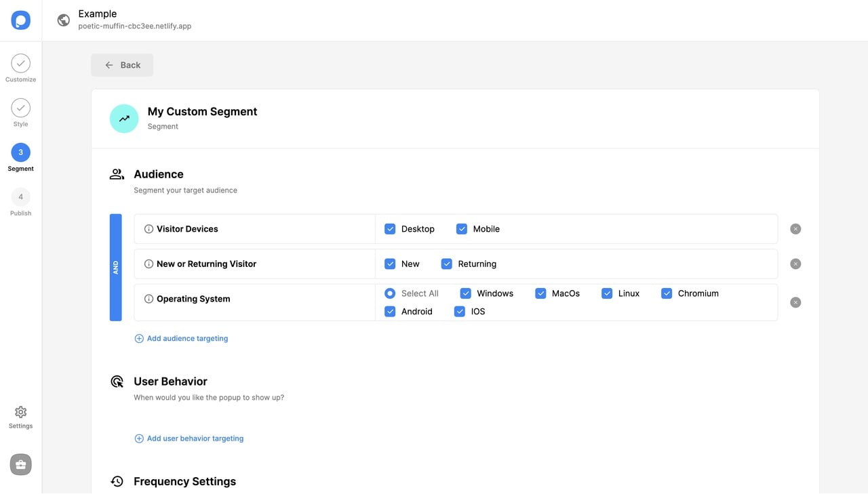The image size is (868, 494).
Task: Click the Popupsmart logo icon
Action: pyautogui.click(x=20, y=20)
